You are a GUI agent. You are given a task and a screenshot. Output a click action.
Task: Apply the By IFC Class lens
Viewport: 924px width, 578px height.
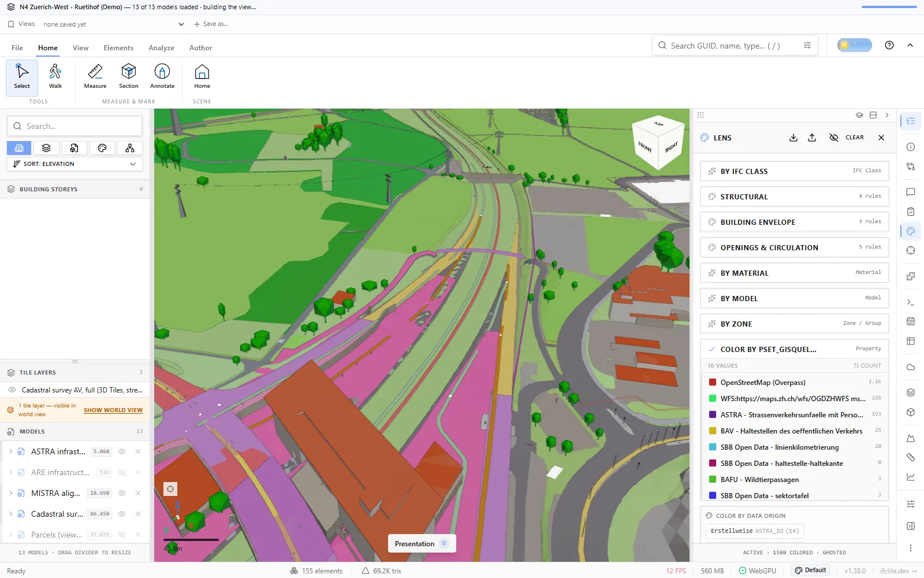pyautogui.click(x=794, y=171)
